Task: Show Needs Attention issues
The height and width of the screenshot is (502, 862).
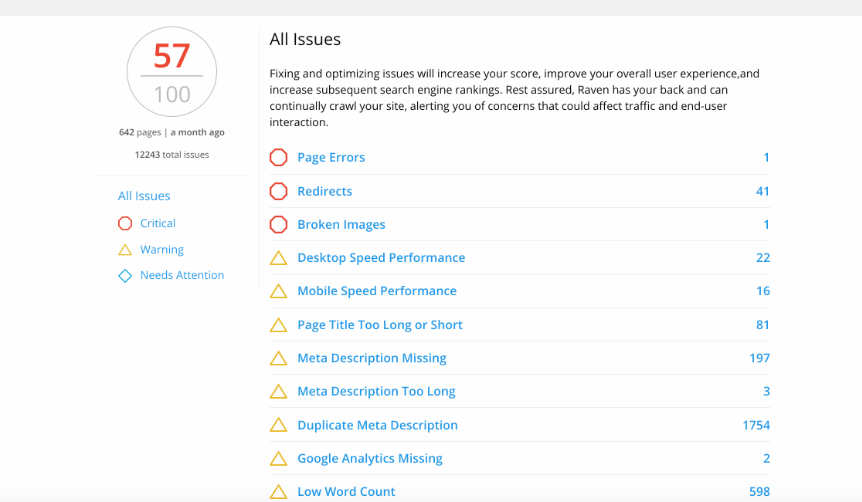Action: tap(182, 275)
